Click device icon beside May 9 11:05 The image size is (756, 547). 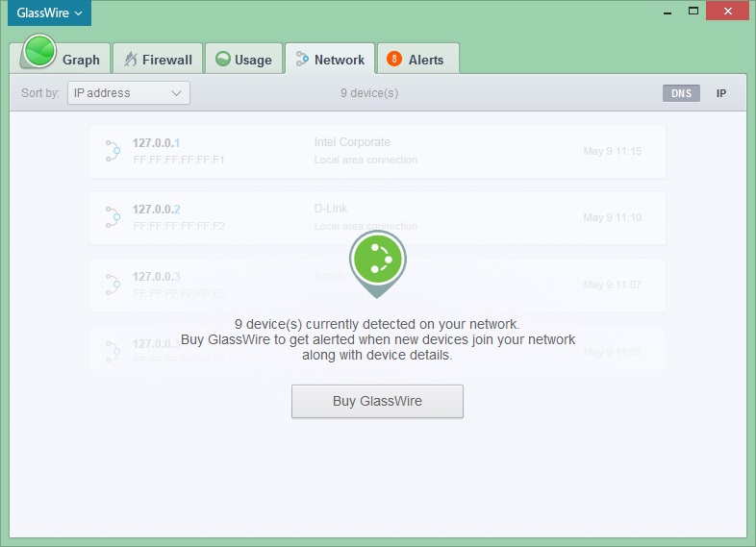[x=113, y=352]
